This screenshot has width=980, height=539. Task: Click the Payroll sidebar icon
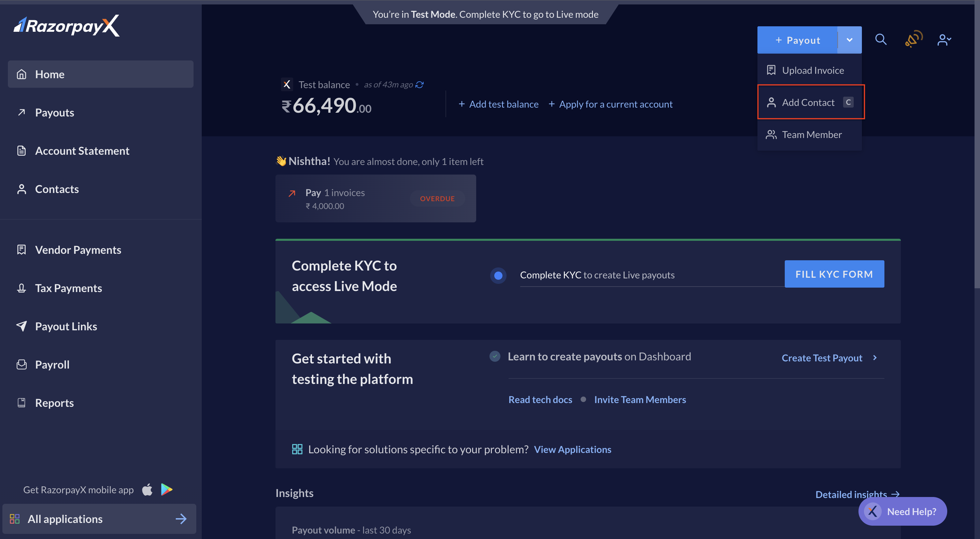click(20, 364)
